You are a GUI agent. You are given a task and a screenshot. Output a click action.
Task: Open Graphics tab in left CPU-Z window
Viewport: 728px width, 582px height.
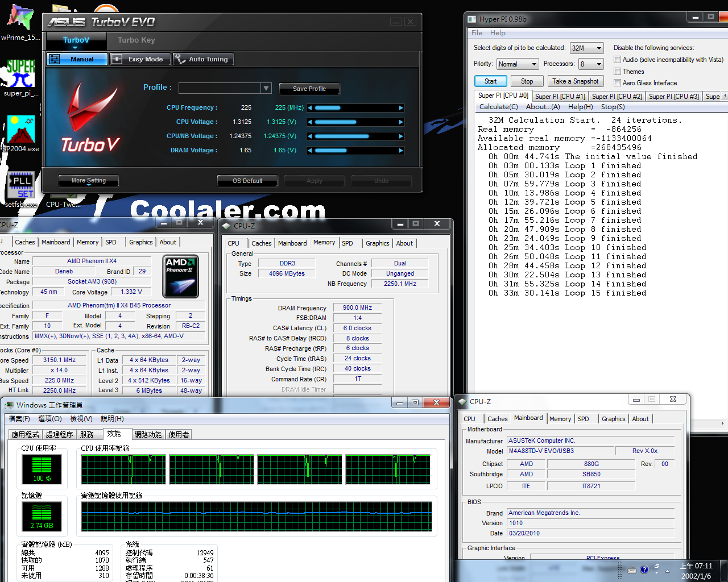[140, 242]
